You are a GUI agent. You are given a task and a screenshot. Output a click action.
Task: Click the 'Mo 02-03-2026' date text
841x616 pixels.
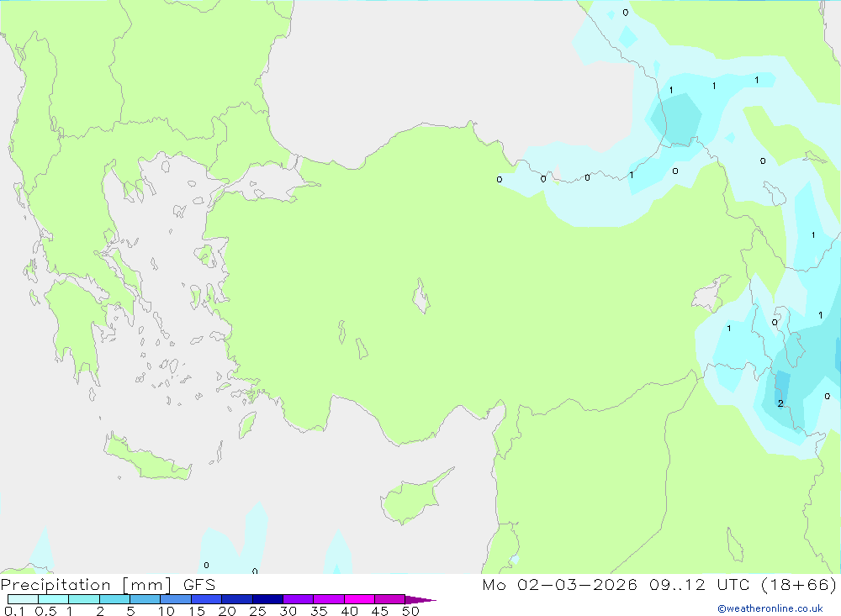559,585
